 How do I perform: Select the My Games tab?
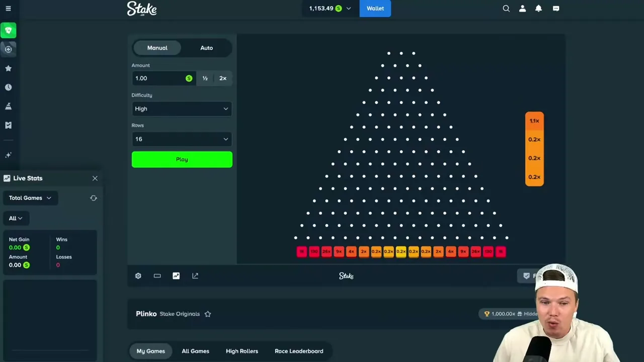point(150,351)
